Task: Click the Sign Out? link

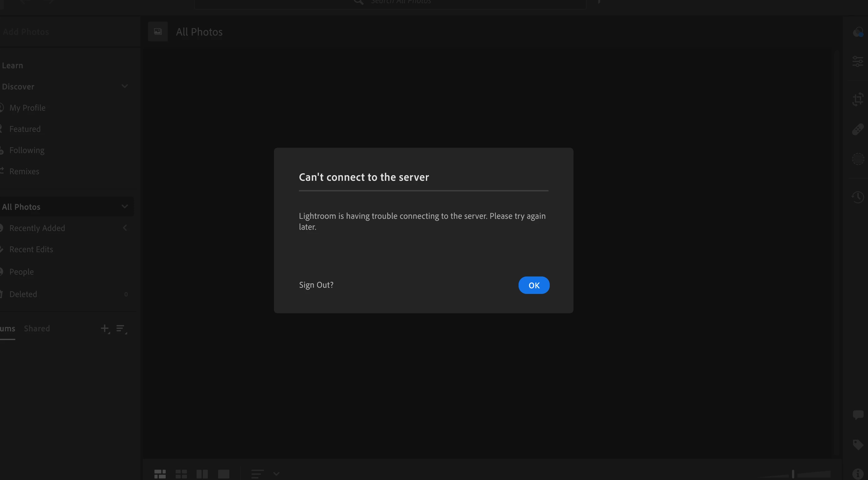Action: tap(316, 285)
